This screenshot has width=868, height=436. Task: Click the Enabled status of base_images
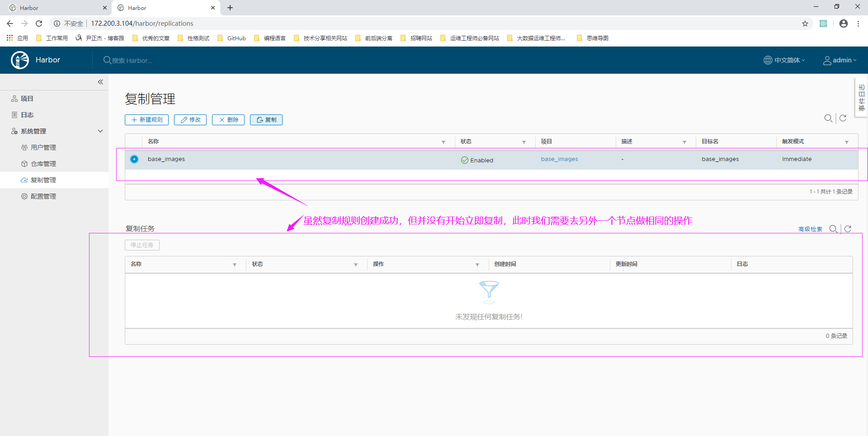(x=477, y=160)
